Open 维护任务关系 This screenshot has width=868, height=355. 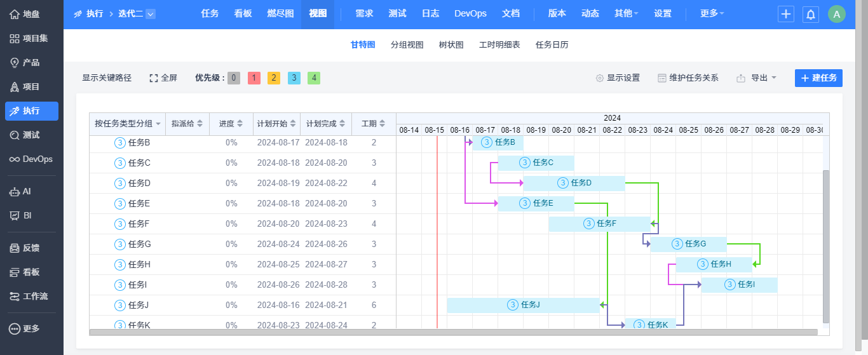click(x=688, y=78)
